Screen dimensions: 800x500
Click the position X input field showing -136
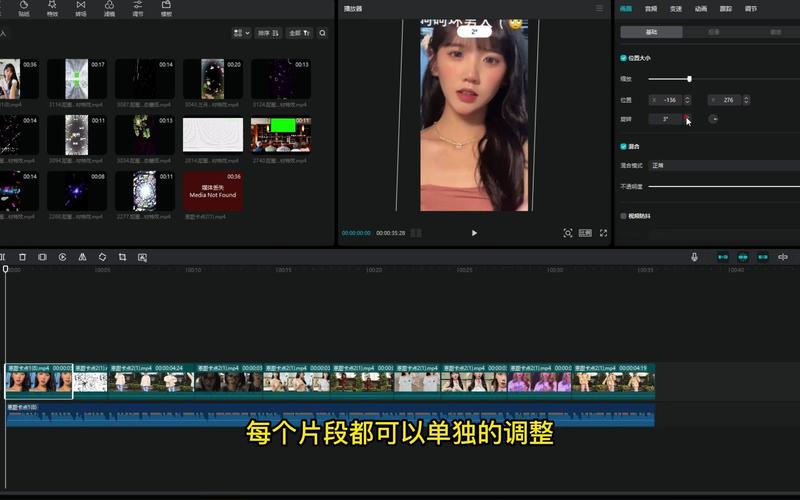[665, 100]
